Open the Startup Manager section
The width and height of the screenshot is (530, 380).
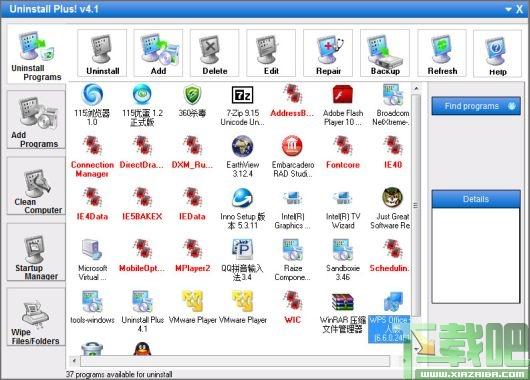click(x=36, y=252)
